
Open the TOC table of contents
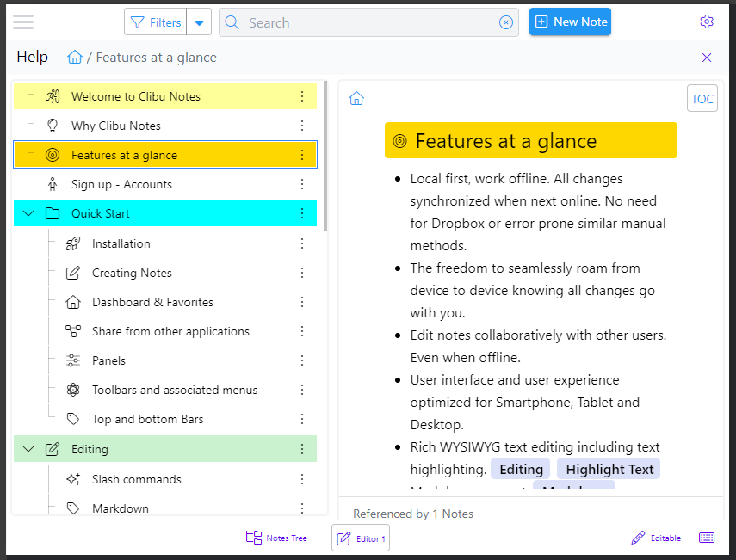702,98
